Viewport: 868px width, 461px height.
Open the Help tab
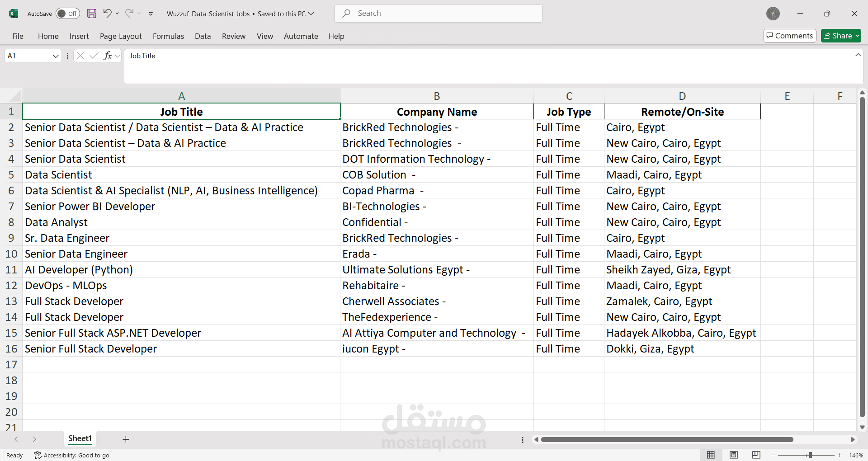click(x=336, y=36)
